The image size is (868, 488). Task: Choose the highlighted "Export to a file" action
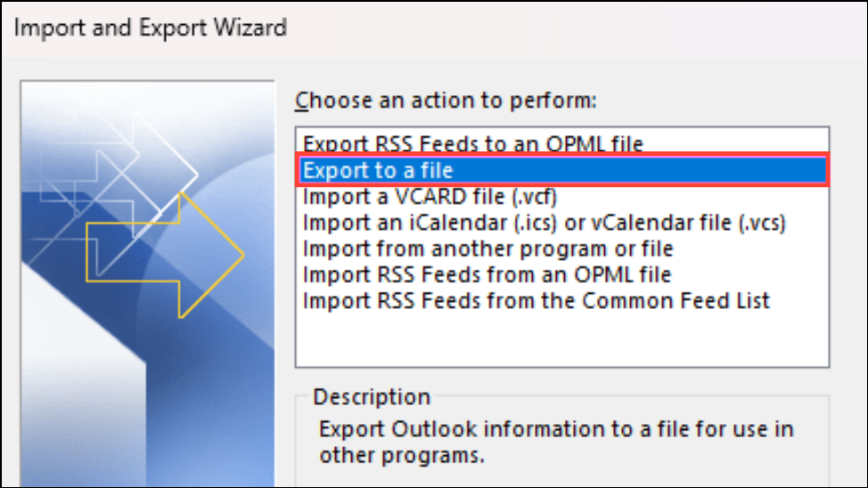(x=562, y=170)
